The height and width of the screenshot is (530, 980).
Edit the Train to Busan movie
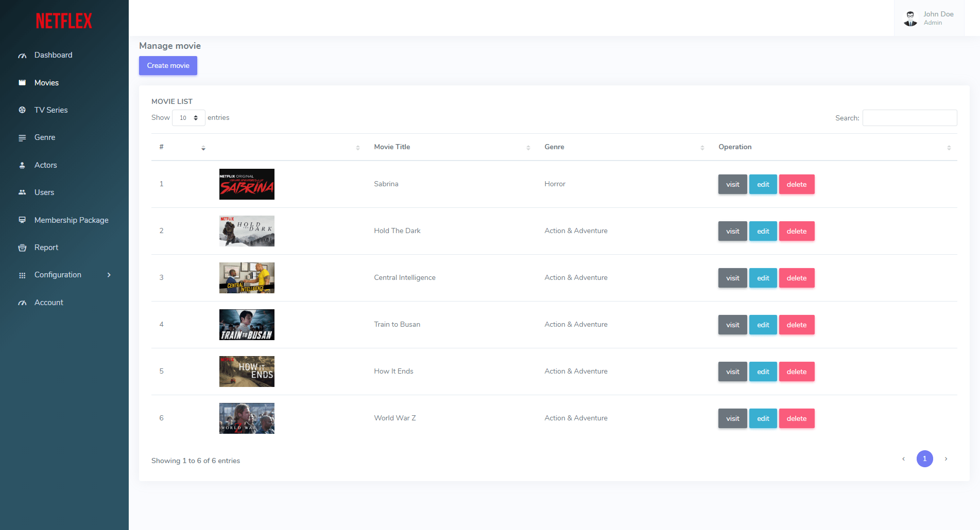(x=763, y=325)
